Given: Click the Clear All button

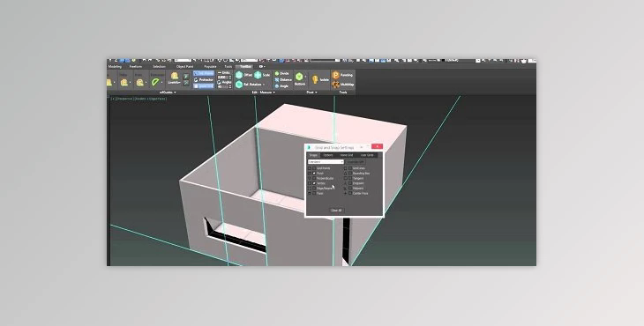Looking at the screenshot, I should (336, 211).
